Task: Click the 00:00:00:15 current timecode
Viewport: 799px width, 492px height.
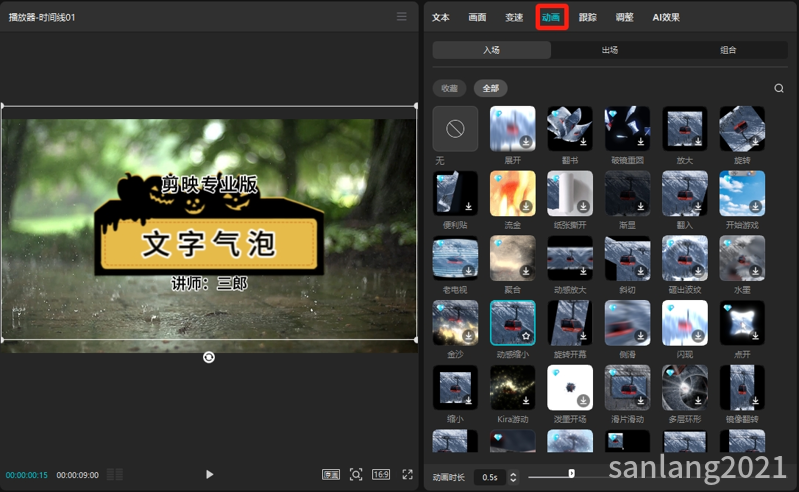Action: pyautogui.click(x=26, y=475)
